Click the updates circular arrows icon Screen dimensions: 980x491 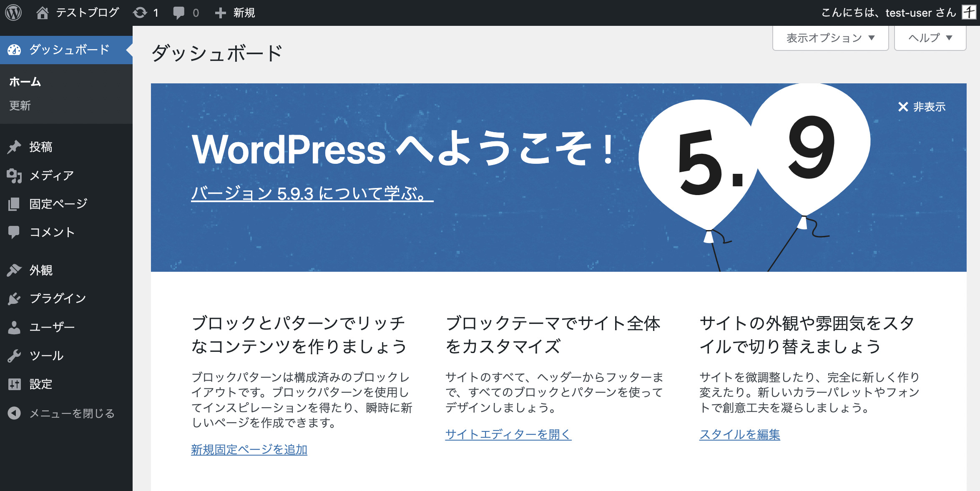(x=140, y=13)
